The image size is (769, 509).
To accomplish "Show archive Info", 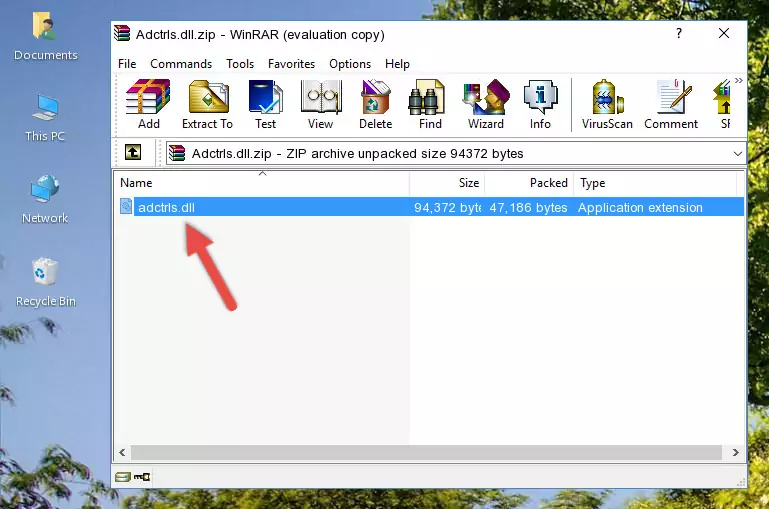I will pos(540,104).
